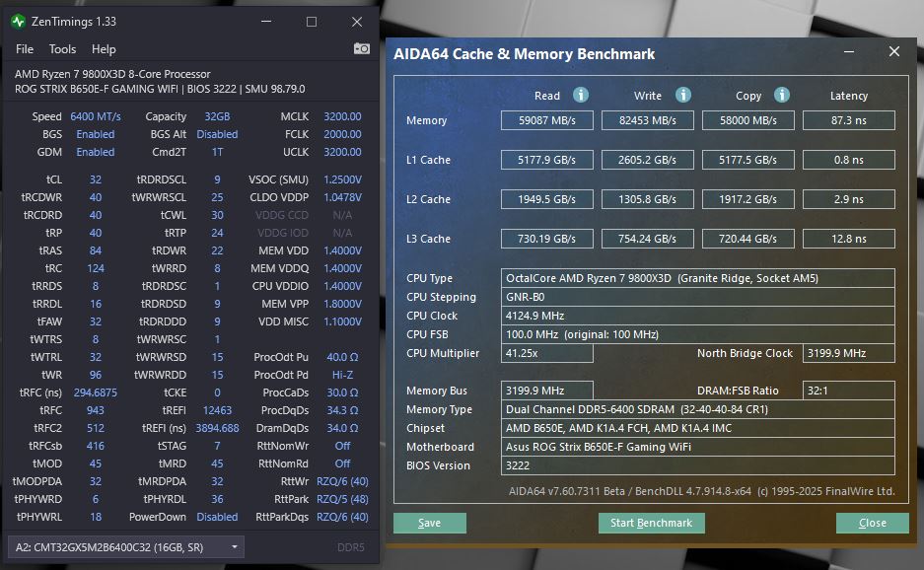This screenshot has width=924, height=570.
Task: Select the L2 Cache latency 2.9 ns
Action: point(849,199)
